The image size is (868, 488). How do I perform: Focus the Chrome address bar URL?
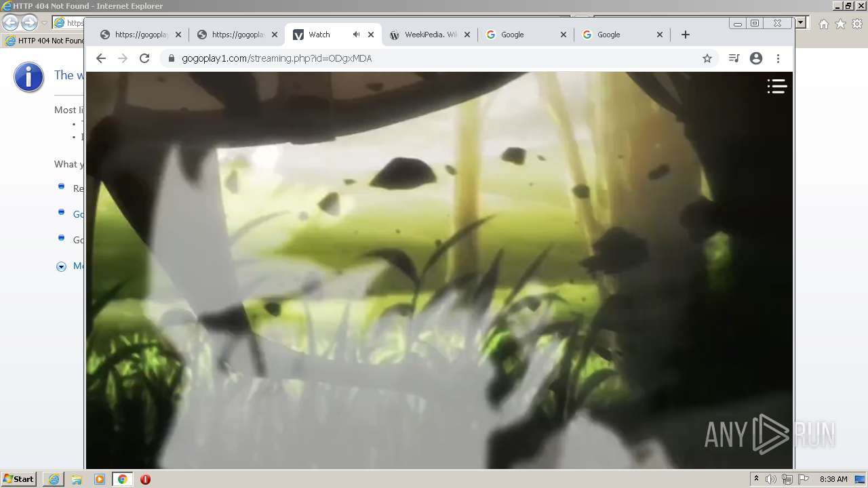(x=277, y=58)
